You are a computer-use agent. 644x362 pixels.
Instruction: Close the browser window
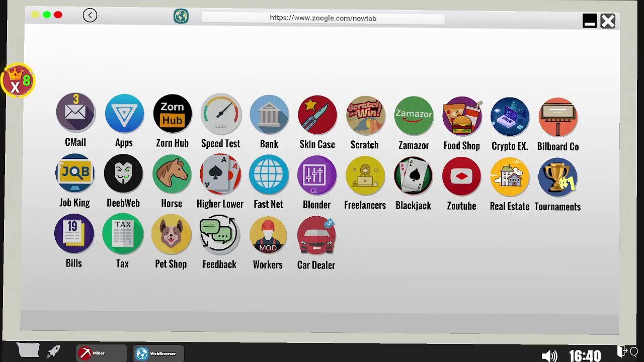click(x=608, y=21)
